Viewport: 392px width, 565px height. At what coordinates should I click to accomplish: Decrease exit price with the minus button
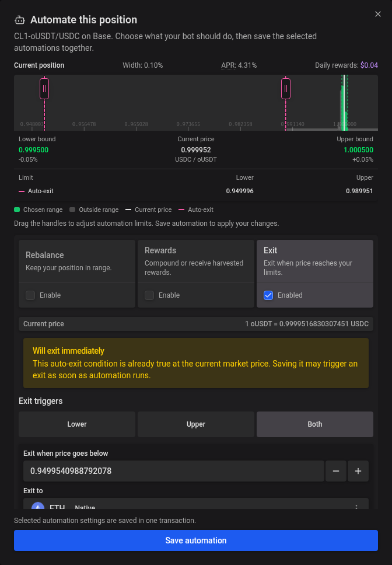pos(336,471)
